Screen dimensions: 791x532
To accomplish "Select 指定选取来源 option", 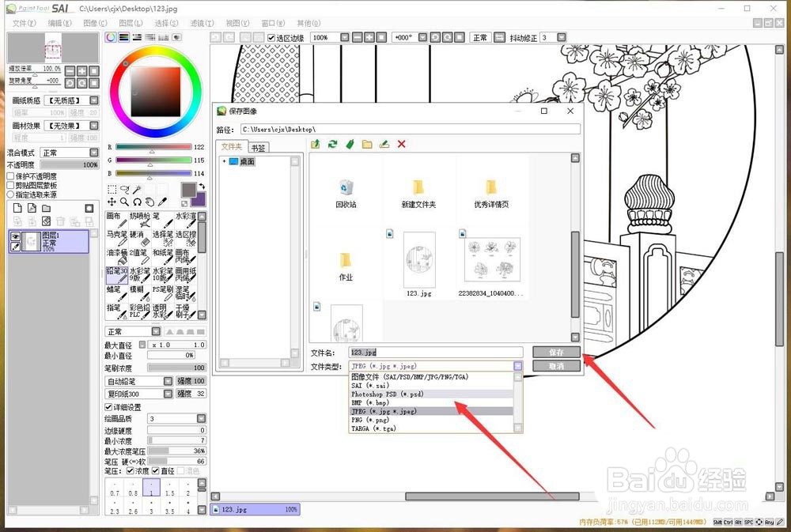I will [x=10, y=194].
